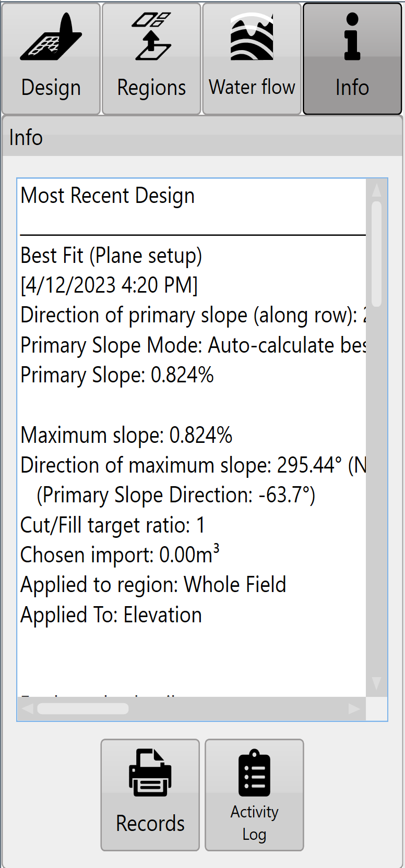Click the vertical scrollbar up arrow
The image size is (405, 868).
(x=376, y=190)
